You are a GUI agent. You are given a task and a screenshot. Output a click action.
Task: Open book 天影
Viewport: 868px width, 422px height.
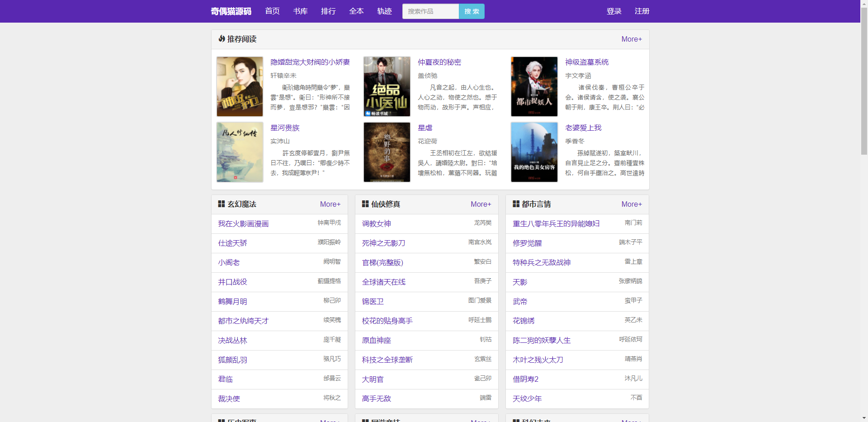[520, 282]
